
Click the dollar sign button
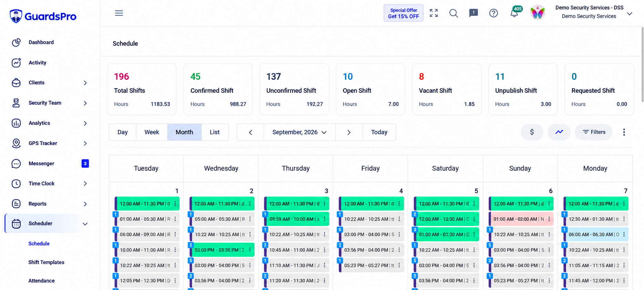point(532,132)
